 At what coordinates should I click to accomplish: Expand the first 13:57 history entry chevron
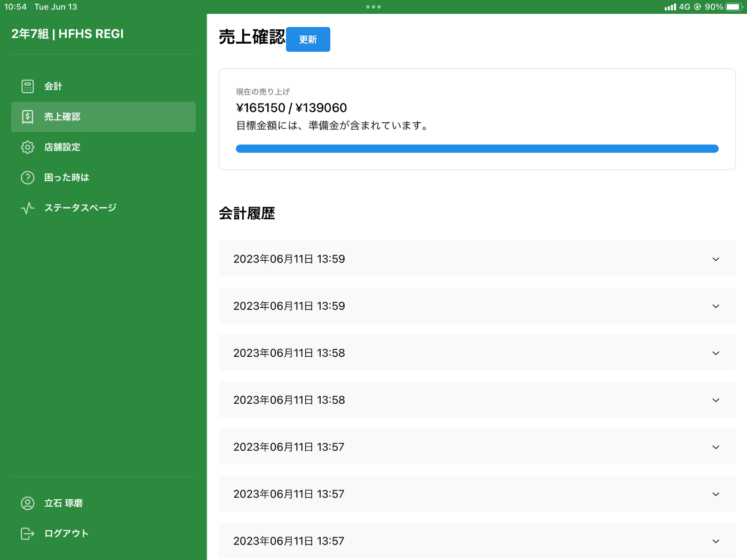[716, 447]
